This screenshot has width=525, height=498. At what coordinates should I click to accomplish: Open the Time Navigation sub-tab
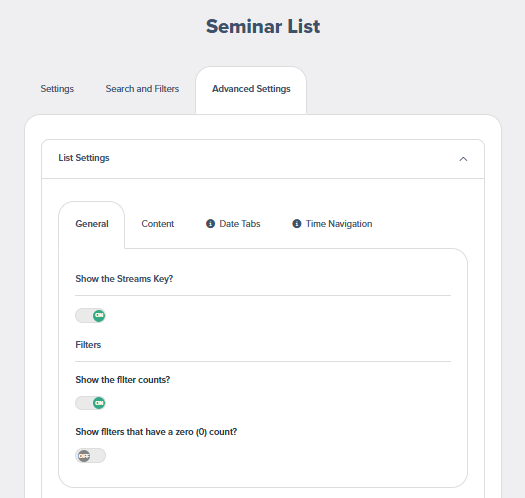click(x=332, y=224)
